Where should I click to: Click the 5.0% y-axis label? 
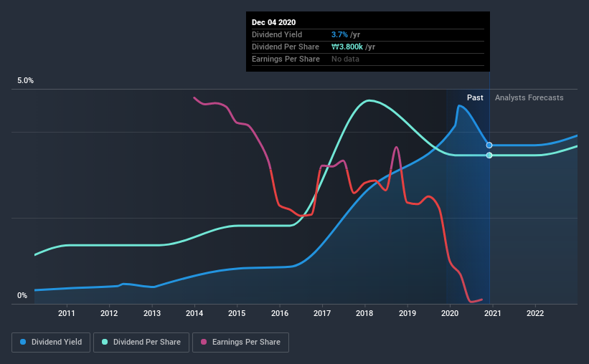click(25, 81)
